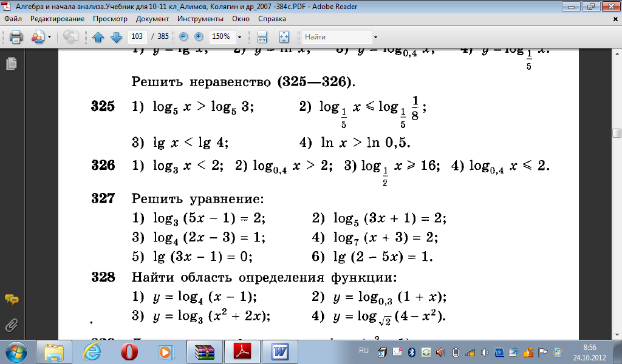Click the text 'Найти область определения функции:'
This screenshot has height=364, width=622.
(264, 277)
